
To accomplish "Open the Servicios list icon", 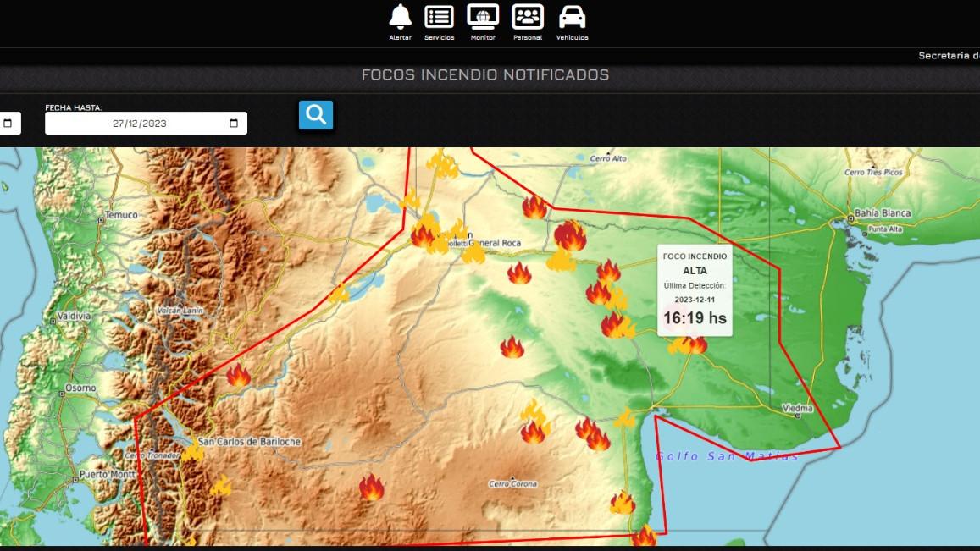I will click(439, 16).
